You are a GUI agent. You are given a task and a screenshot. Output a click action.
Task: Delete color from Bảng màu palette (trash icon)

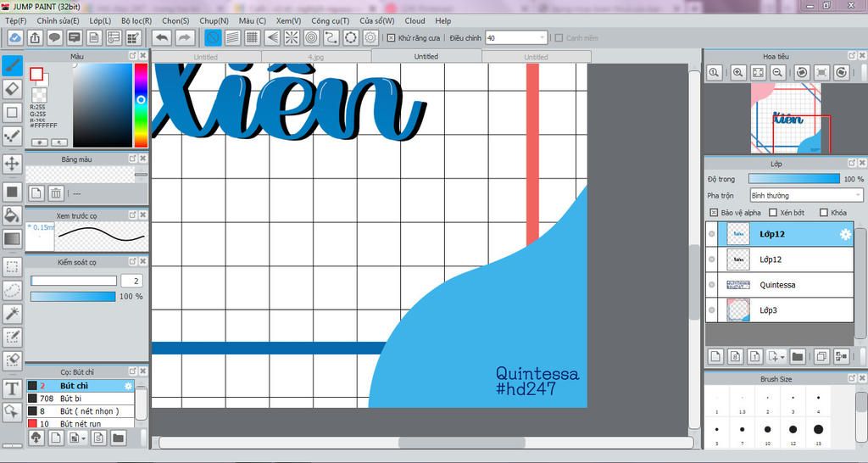click(56, 193)
